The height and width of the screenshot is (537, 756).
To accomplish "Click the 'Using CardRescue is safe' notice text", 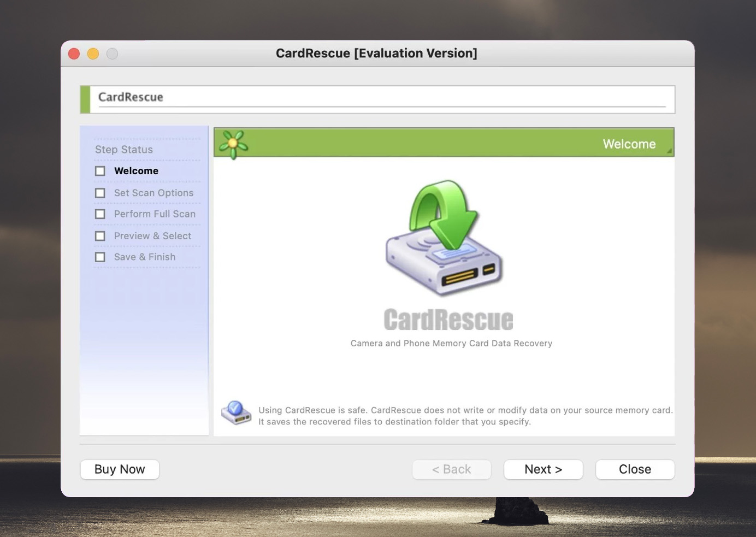I will [x=465, y=416].
